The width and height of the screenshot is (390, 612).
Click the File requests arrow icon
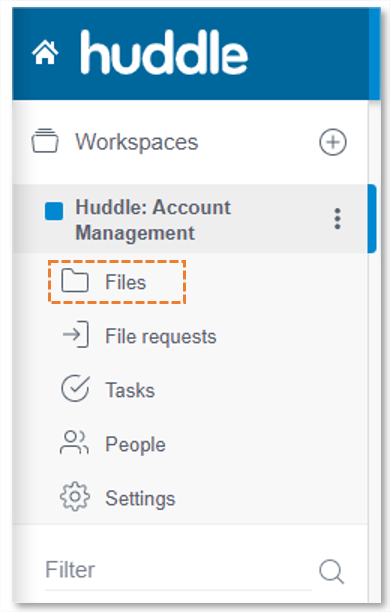pos(76,334)
